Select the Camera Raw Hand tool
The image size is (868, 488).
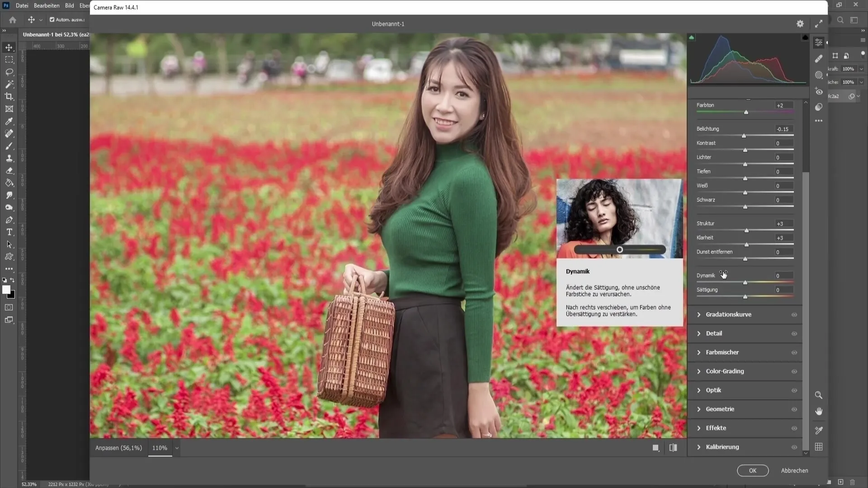click(x=819, y=411)
